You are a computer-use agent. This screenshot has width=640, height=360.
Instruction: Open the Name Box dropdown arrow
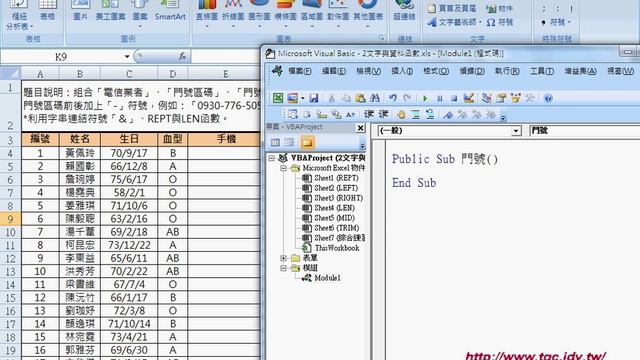(127, 56)
